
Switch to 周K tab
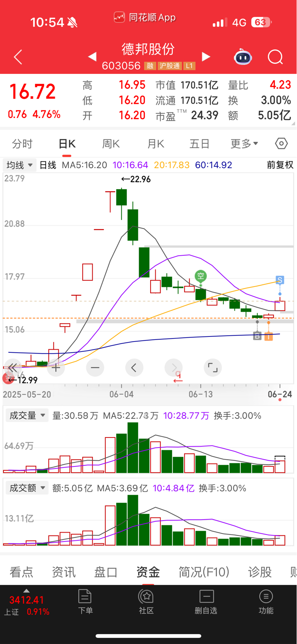[x=111, y=144]
